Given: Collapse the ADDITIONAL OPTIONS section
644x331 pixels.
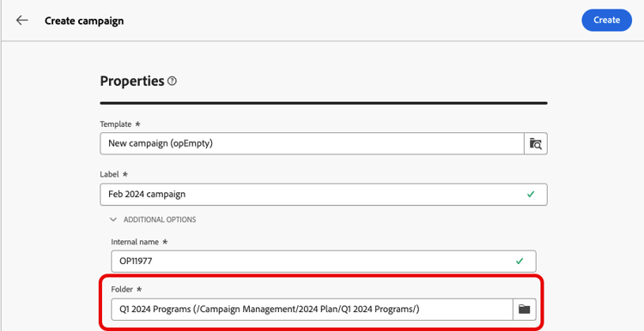Looking at the screenshot, I should (153, 220).
